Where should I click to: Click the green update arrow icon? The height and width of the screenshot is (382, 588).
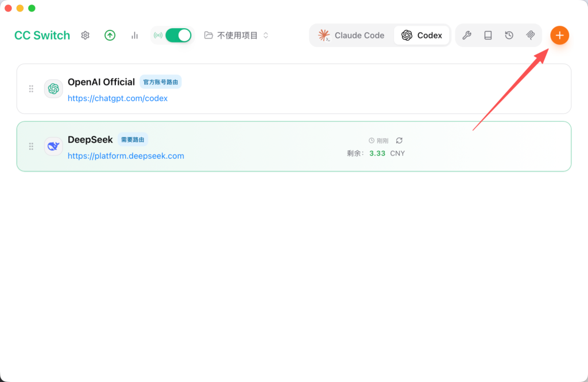(x=110, y=35)
